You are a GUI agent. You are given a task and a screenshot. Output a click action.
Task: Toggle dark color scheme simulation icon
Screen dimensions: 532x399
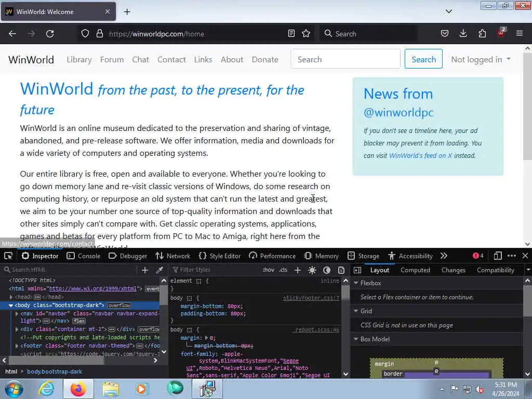click(x=327, y=270)
